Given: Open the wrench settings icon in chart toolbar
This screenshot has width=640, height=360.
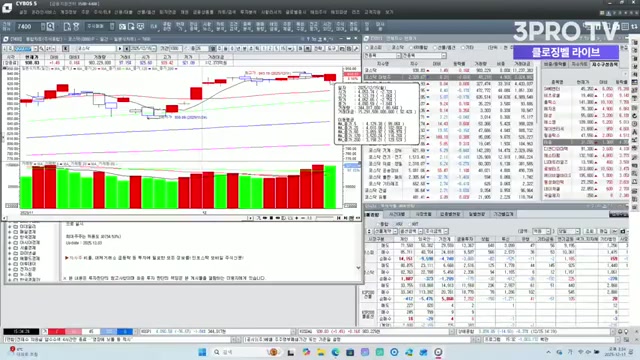Looking at the screenshot, I should (356, 49).
